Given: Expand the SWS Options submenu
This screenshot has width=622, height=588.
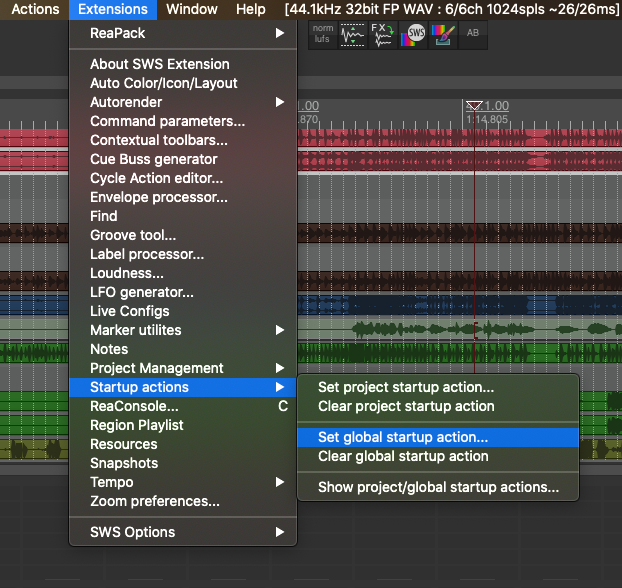Looking at the screenshot, I should pos(183,532).
